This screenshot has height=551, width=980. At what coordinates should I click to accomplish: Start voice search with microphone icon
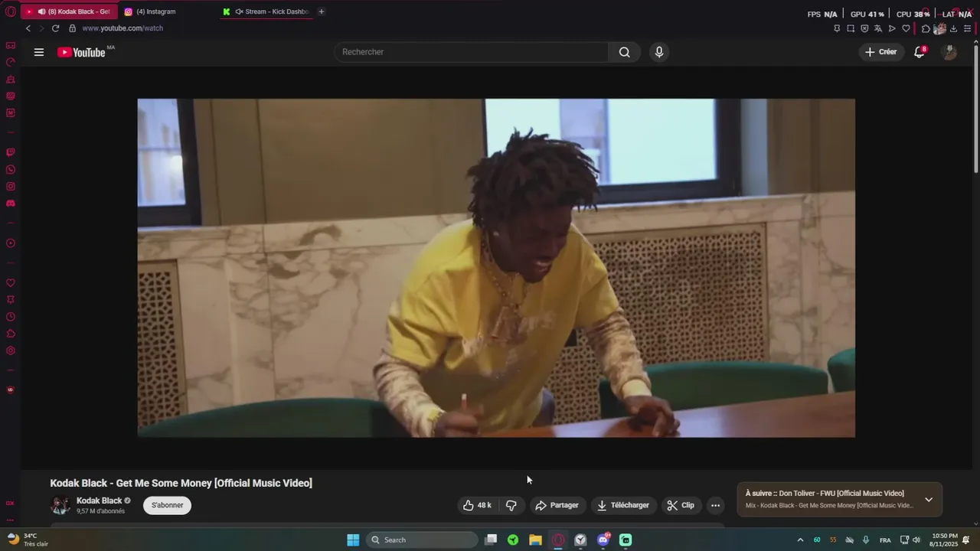(x=659, y=52)
